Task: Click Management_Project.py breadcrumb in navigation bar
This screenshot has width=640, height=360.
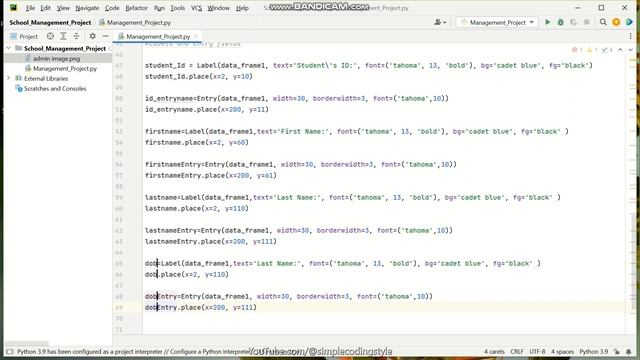Action: point(135,22)
